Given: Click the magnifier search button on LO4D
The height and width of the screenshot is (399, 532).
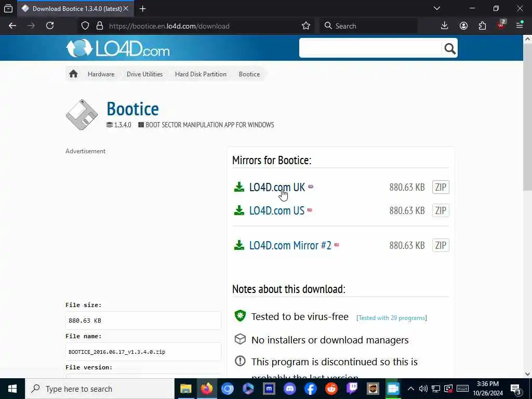Looking at the screenshot, I should tap(449, 49).
